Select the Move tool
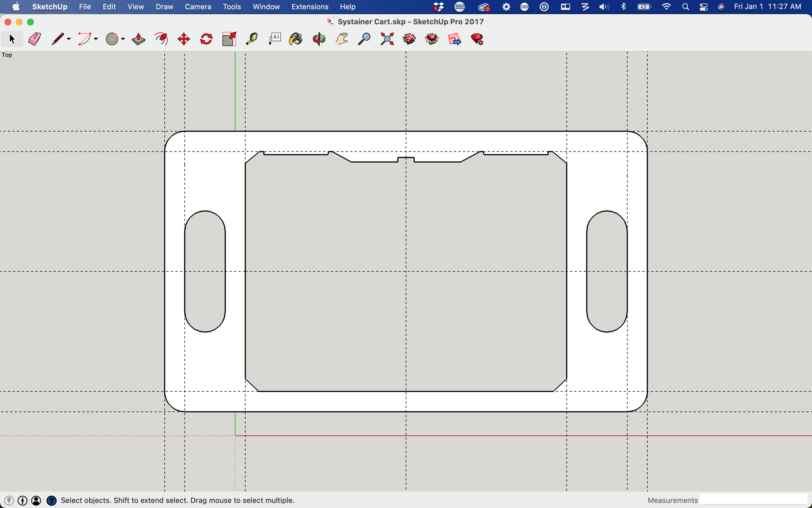 (x=184, y=39)
